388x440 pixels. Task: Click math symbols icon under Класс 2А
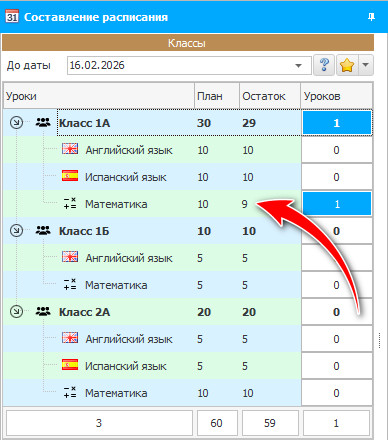pyautogui.click(x=70, y=392)
